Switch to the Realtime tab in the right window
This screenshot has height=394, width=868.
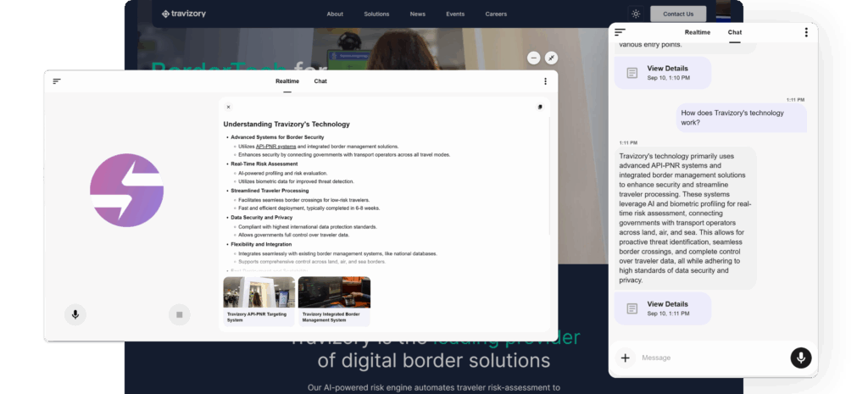(698, 32)
